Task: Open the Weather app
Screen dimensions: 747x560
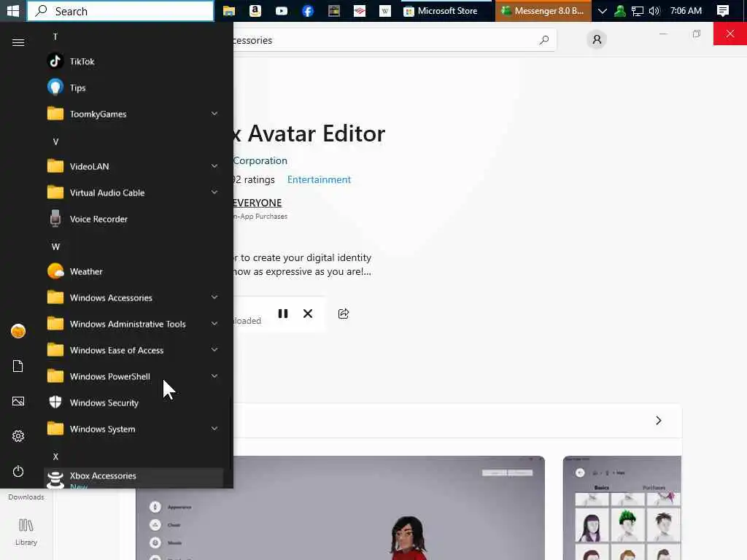Action: click(133, 271)
